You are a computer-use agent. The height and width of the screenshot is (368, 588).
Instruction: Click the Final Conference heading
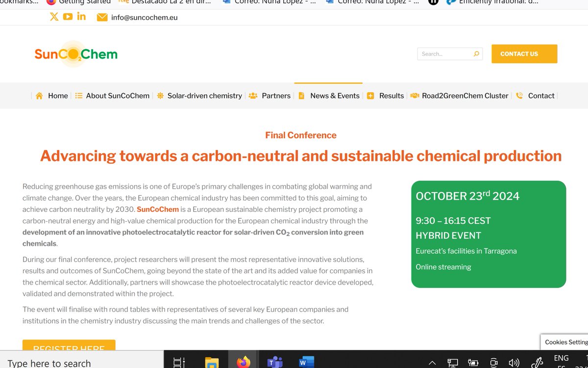(x=301, y=135)
